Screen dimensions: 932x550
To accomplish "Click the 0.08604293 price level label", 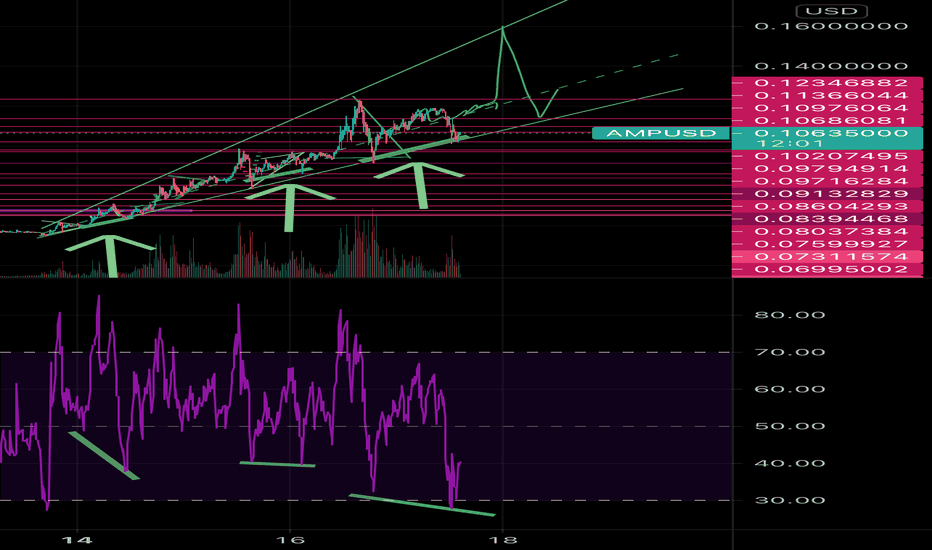I will point(827,206).
